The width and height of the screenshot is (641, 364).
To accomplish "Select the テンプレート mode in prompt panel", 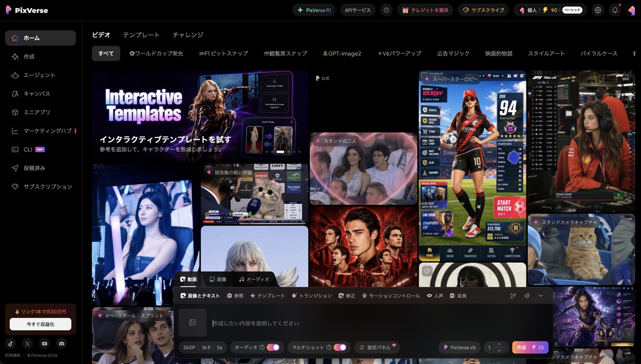I will 268,296.
